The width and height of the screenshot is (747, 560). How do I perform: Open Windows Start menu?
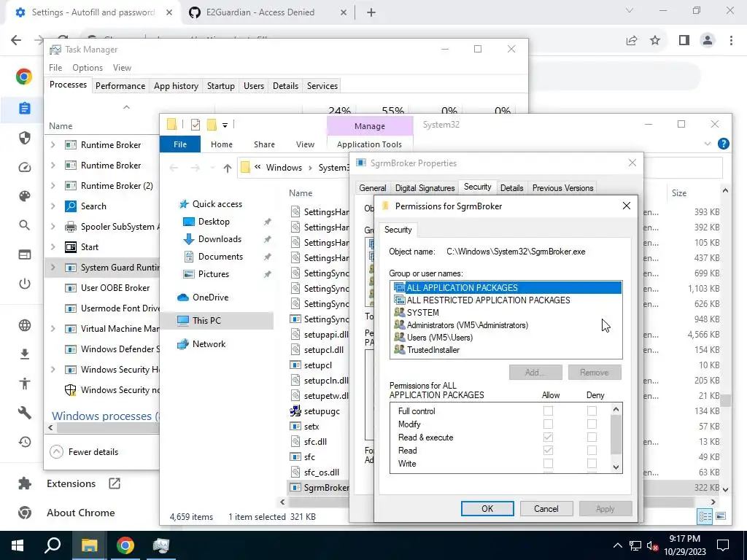18,545
